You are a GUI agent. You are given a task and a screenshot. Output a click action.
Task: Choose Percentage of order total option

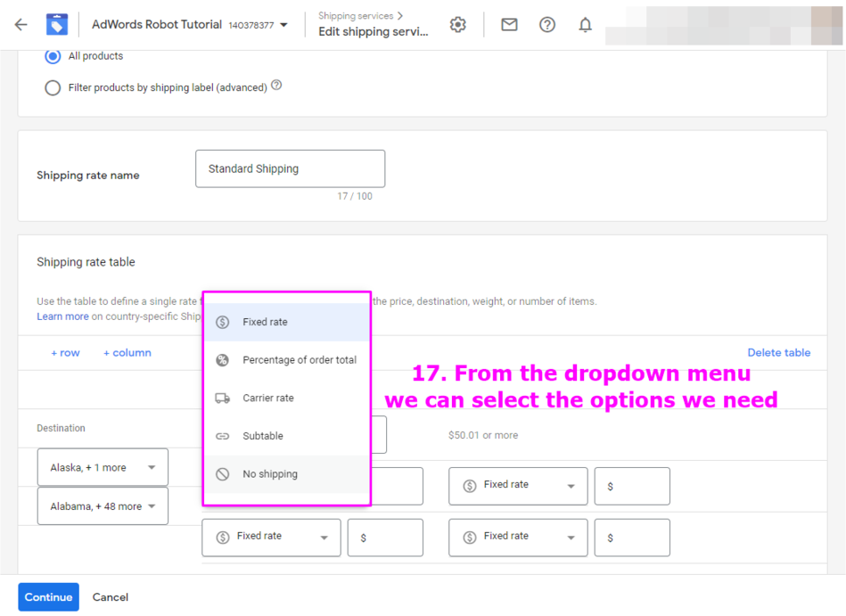(x=285, y=360)
